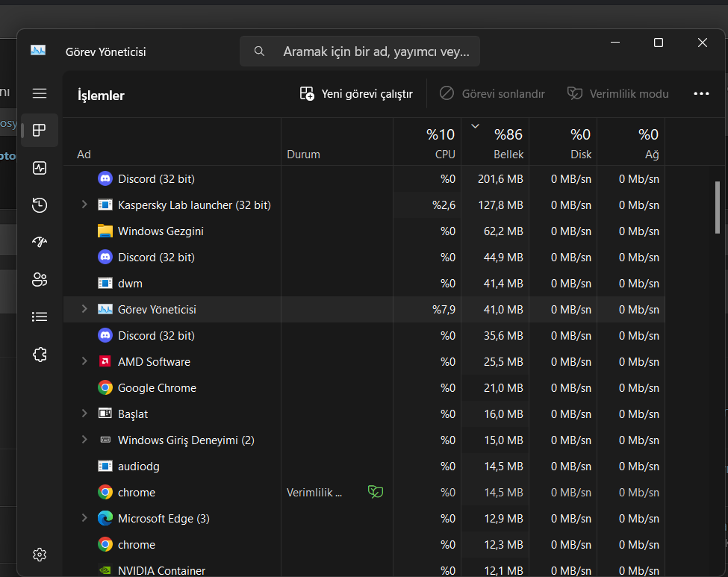Click the audiodg process icon
728x577 pixels.
(105, 466)
